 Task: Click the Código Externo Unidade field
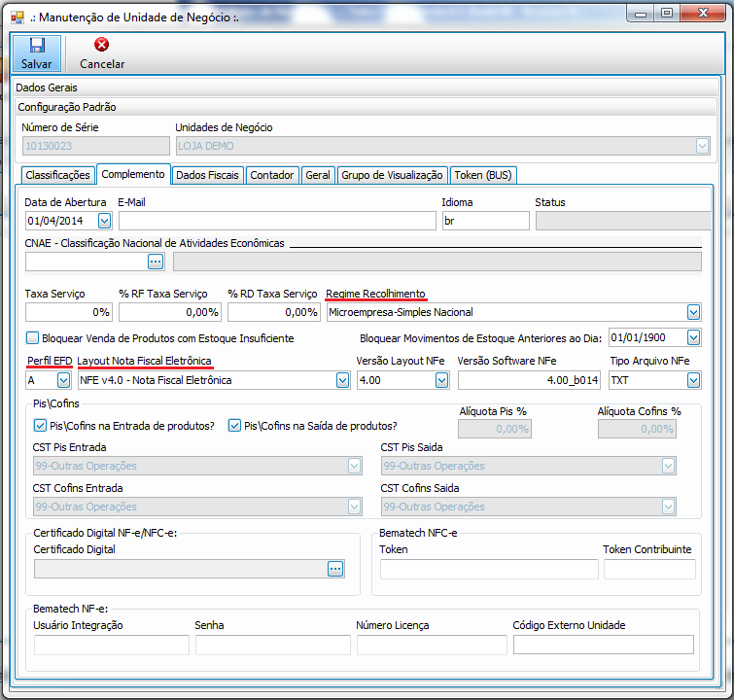(x=604, y=645)
